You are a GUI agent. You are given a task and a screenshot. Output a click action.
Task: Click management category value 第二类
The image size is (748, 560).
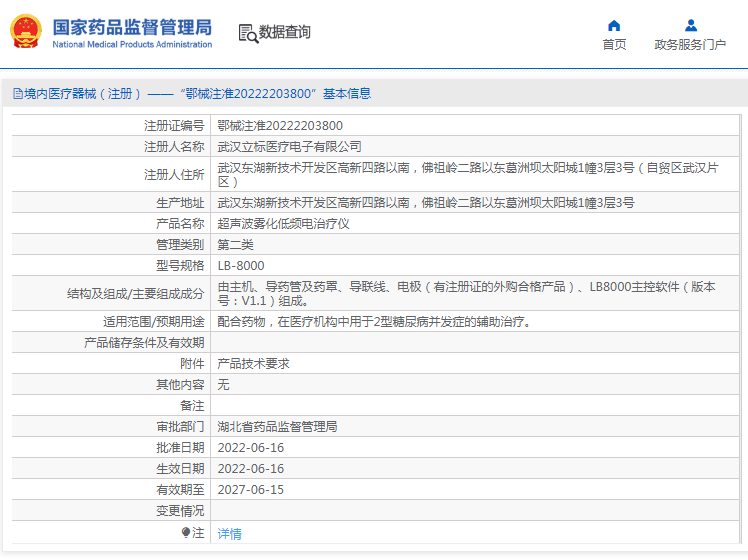coord(236,245)
